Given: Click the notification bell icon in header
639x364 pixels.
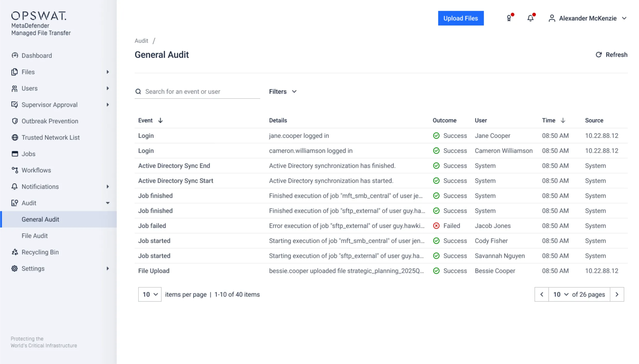Looking at the screenshot, I should click(x=530, y=18).
